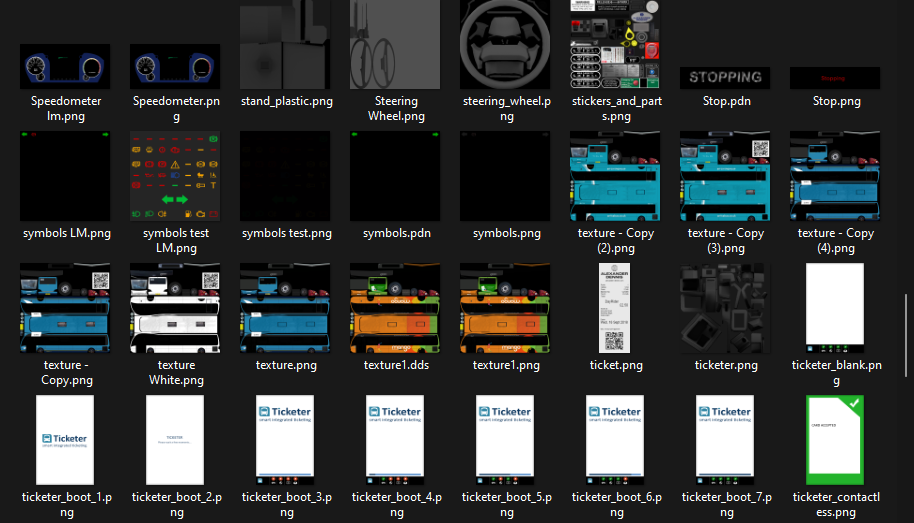The image size is (914, 523).
Task: Select the green ticketer_contactless.png file
Action: coord(835,440)
